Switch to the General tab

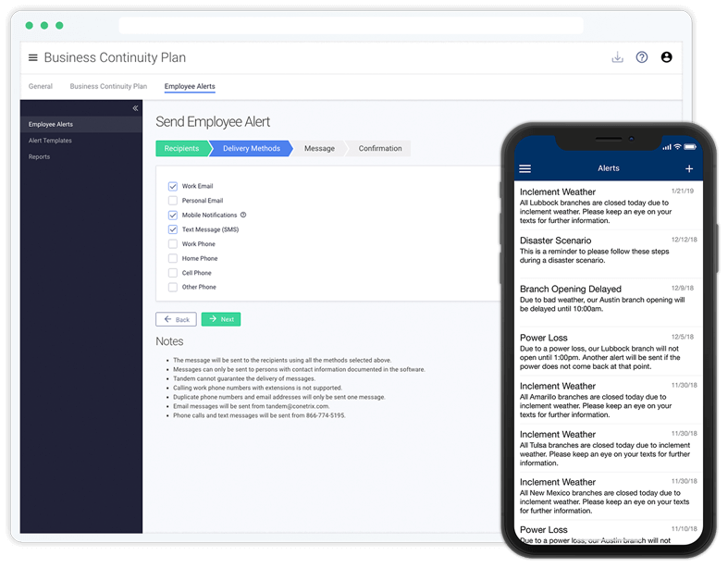coord(41,86)
